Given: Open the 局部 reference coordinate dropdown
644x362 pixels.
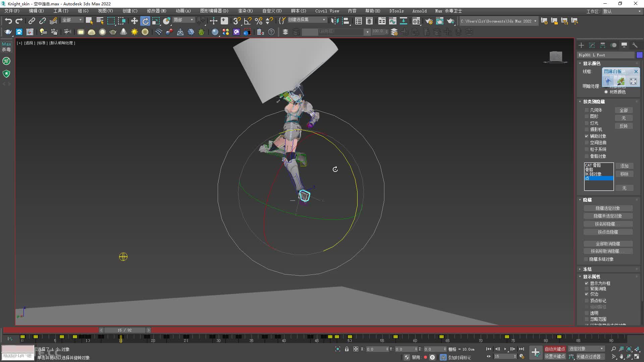Looking at the screenshot, I should 183,20.
